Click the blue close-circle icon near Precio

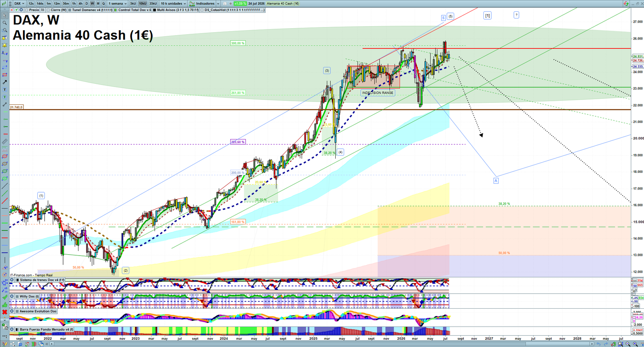coord(21,10)
